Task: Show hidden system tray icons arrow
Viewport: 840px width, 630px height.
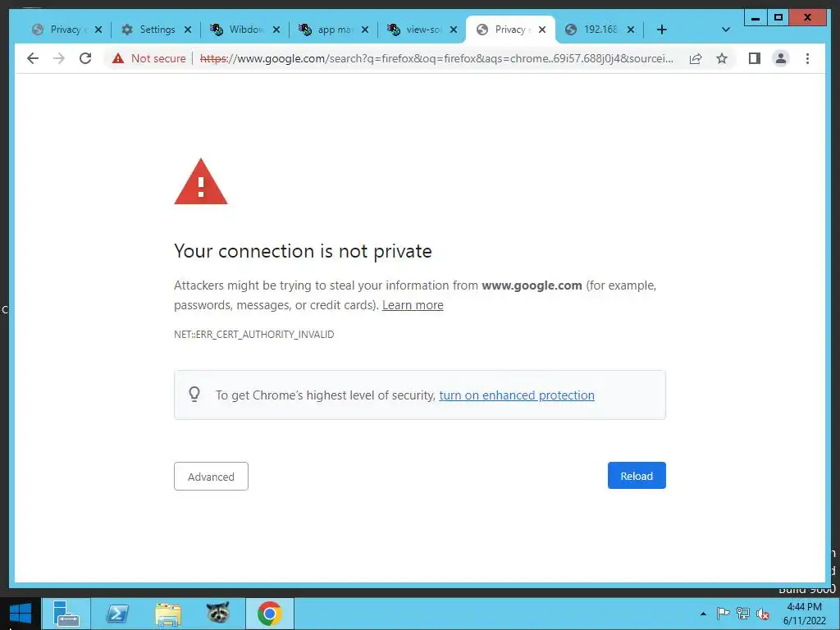Action: [703, 614]
